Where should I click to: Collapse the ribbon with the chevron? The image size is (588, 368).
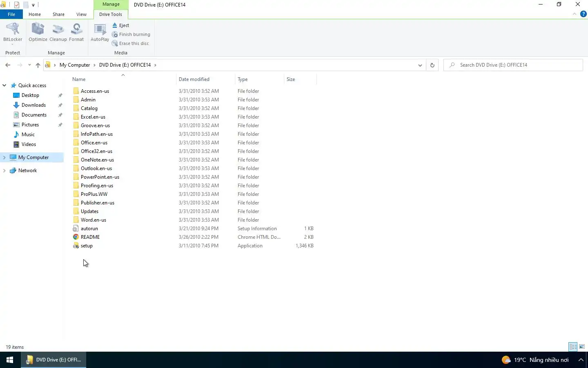(575, 14)
